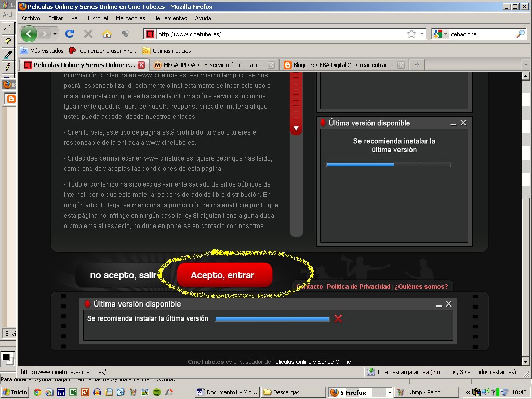Close the Blogger tab
Screen dimensions: 532x399
tap(401, 65)
